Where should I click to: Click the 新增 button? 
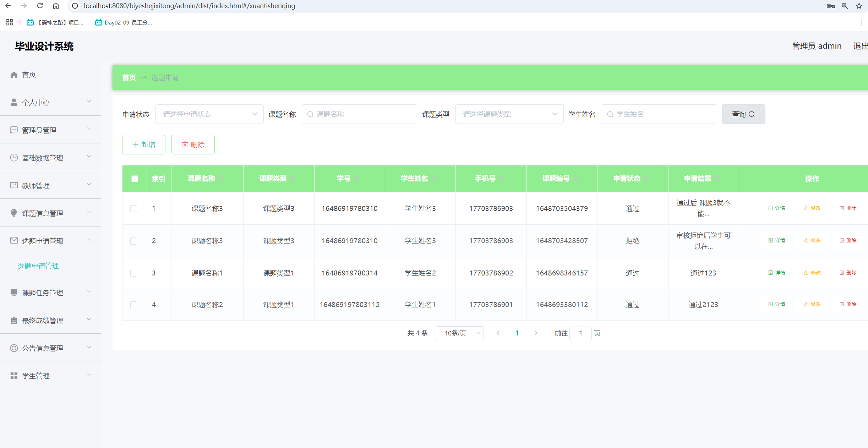[x=144, y=144]
